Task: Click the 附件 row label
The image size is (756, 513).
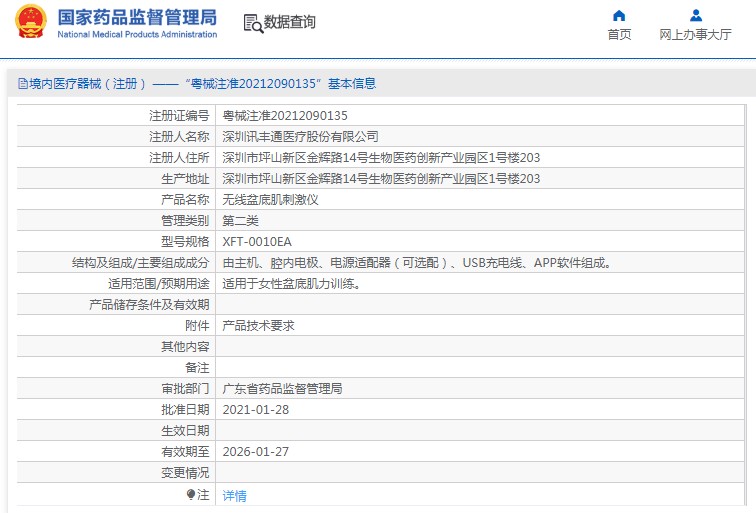Action: pyautogui.click(x=197, y=325)
